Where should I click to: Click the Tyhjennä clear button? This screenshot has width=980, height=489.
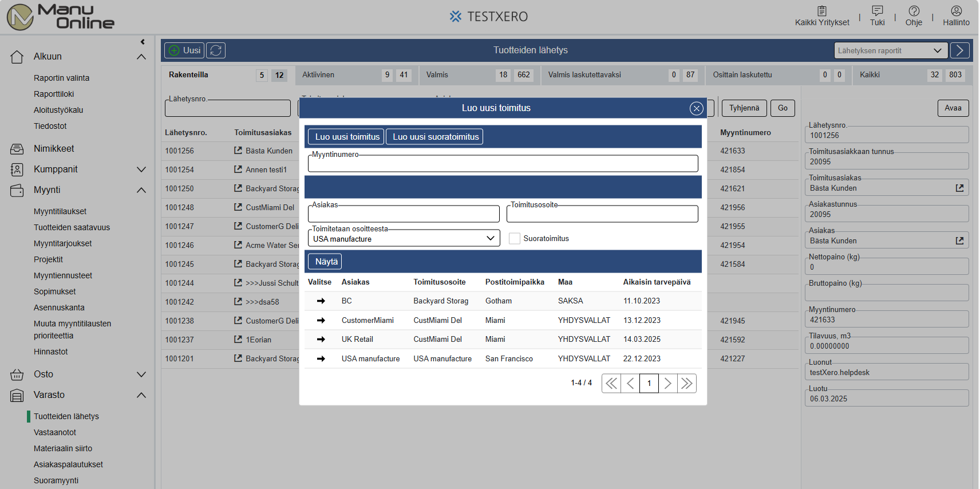click(x=744, y=108)
